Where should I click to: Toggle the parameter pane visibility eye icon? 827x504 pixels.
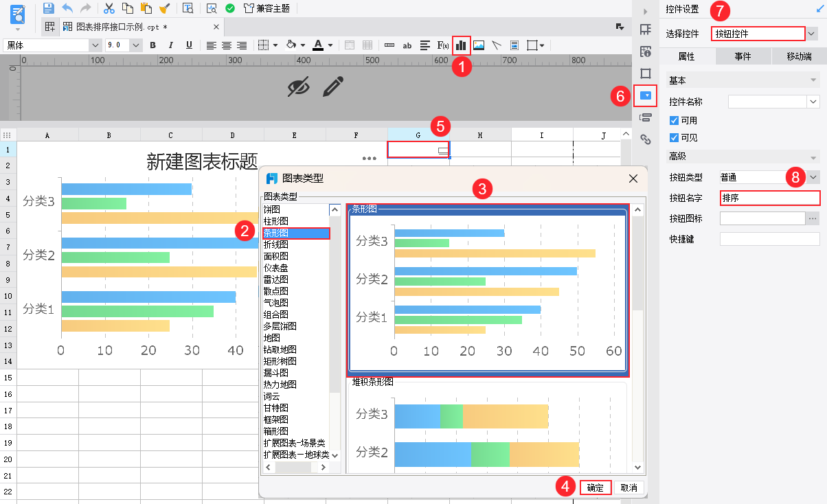click(299, 87)
